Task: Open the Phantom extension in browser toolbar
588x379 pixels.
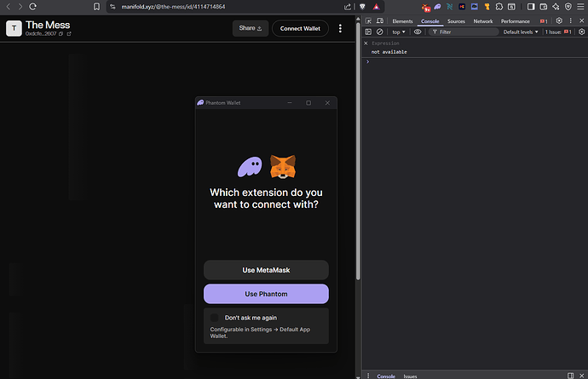Action: (x=437, y=6)
